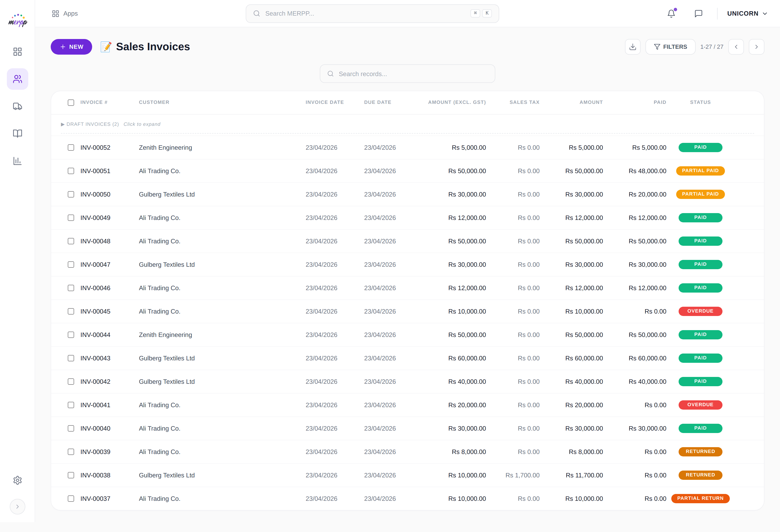The height and width of the screenshot is (532, 780).
Task: Click inside the Search records field
Action: point(407,73)
